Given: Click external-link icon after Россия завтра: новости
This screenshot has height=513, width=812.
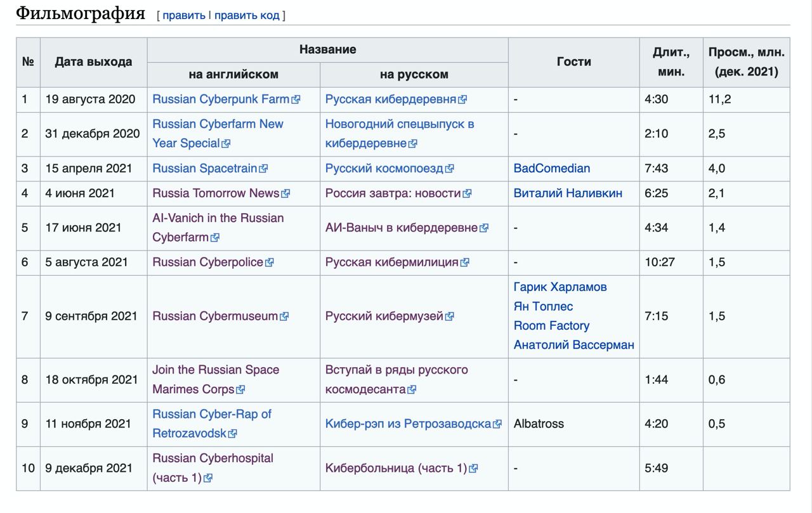Looking at the screenshot, I should click(467, 193).
